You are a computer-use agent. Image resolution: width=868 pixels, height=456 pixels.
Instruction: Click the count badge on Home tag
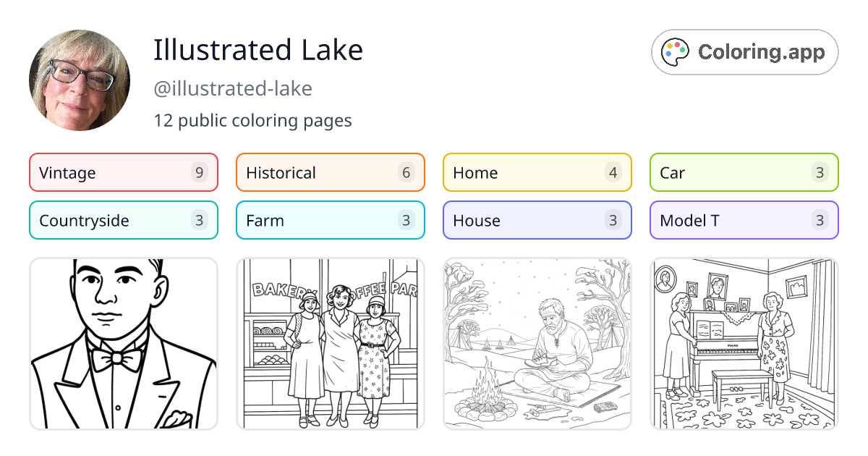point(613,172)
